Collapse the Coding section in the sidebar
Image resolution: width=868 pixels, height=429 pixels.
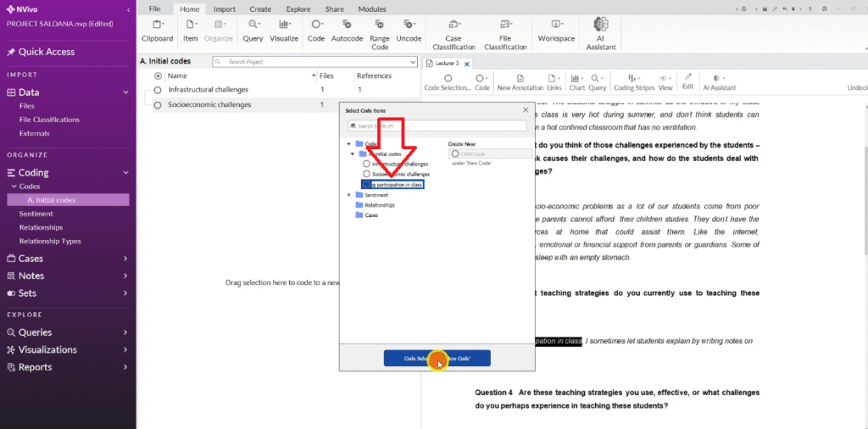tap(125, 172)
